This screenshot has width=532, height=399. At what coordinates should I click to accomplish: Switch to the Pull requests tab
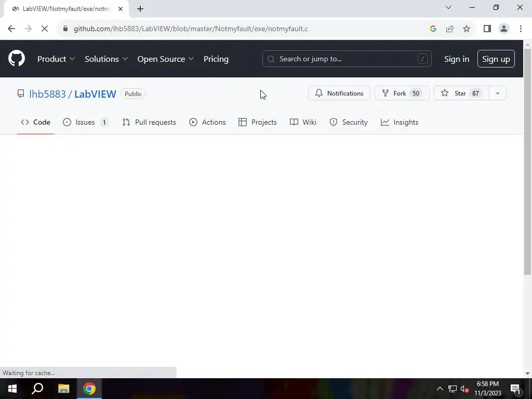coord(149,122)
